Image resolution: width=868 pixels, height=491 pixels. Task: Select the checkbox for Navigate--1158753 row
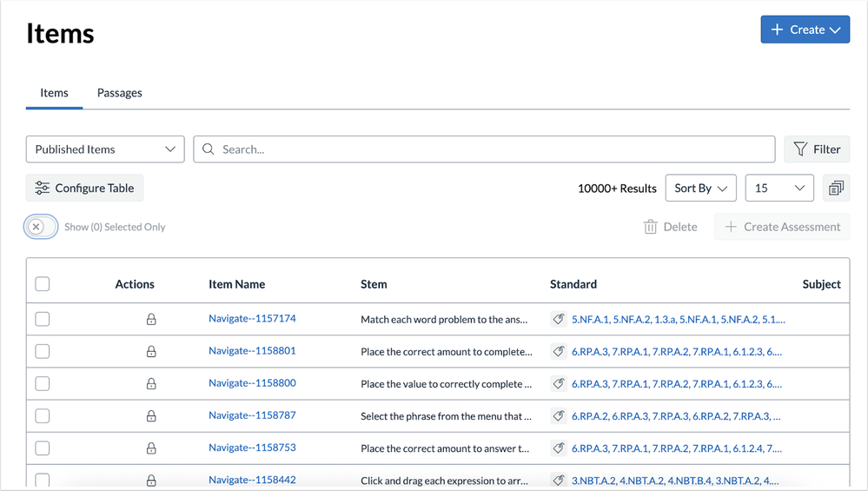tap(43, 448)
